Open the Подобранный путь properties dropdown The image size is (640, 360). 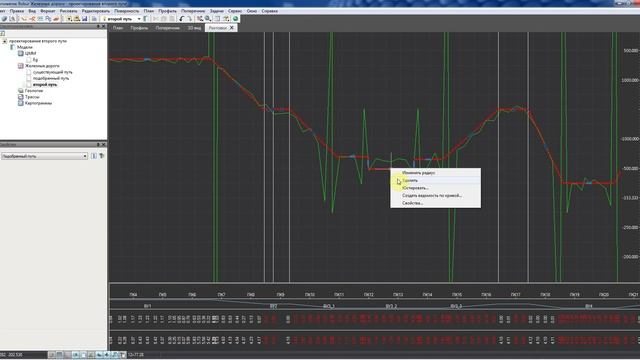85,156
